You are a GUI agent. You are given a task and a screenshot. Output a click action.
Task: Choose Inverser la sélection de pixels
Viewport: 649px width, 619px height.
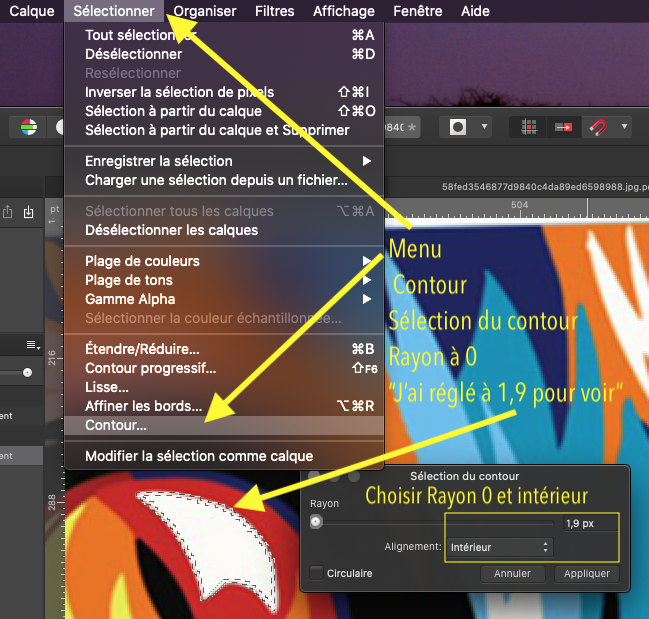point(224,92)
